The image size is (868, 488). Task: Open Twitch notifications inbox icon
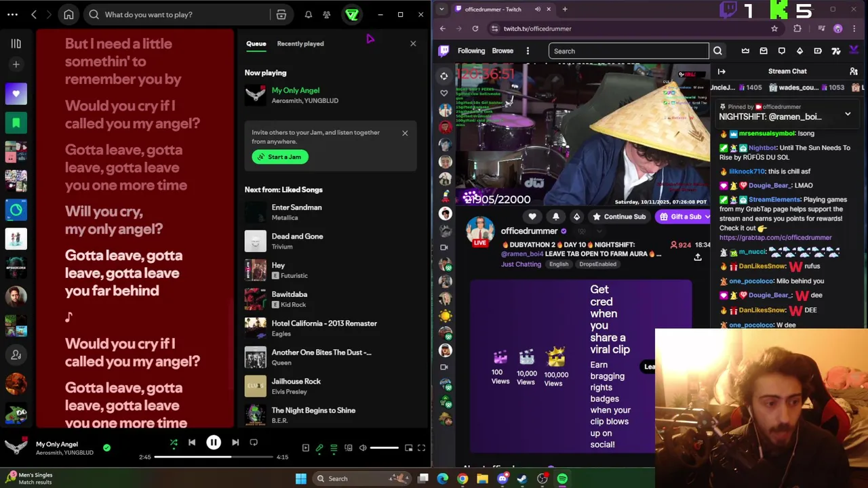[x=764, y=51]
